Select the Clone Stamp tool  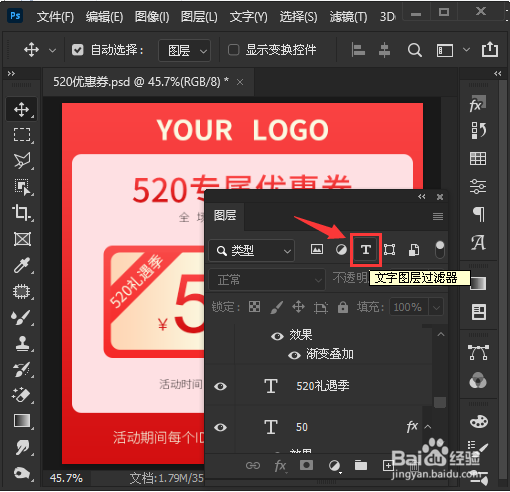coord(22,343)
